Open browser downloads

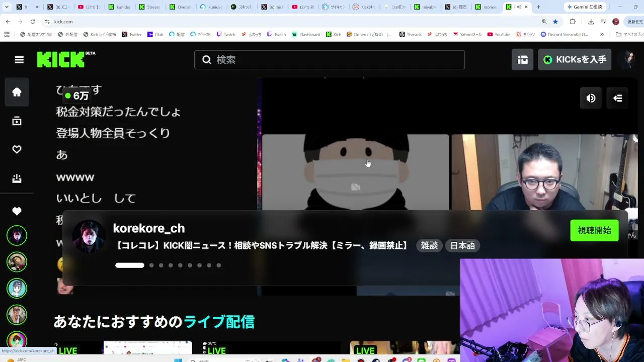click(591, 22)
